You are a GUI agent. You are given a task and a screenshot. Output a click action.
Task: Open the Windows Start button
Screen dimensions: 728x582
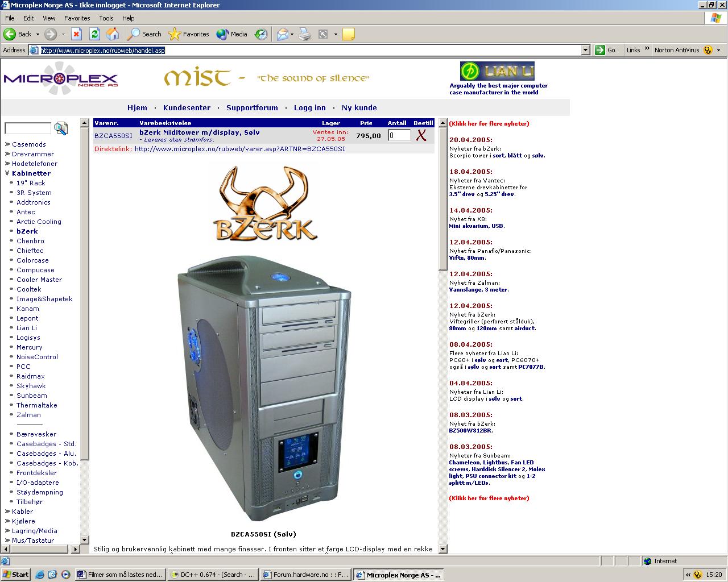15,575
